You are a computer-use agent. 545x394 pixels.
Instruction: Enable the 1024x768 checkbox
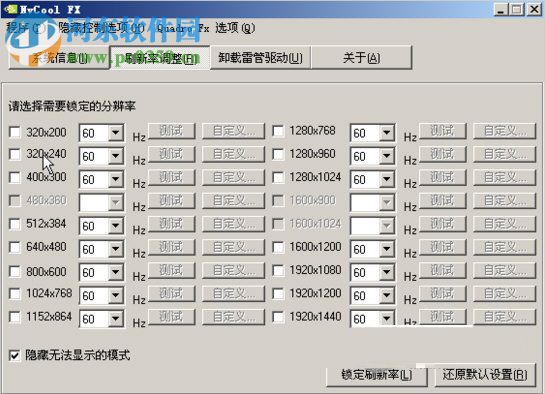pyautogui.click(x=15, y=294)
